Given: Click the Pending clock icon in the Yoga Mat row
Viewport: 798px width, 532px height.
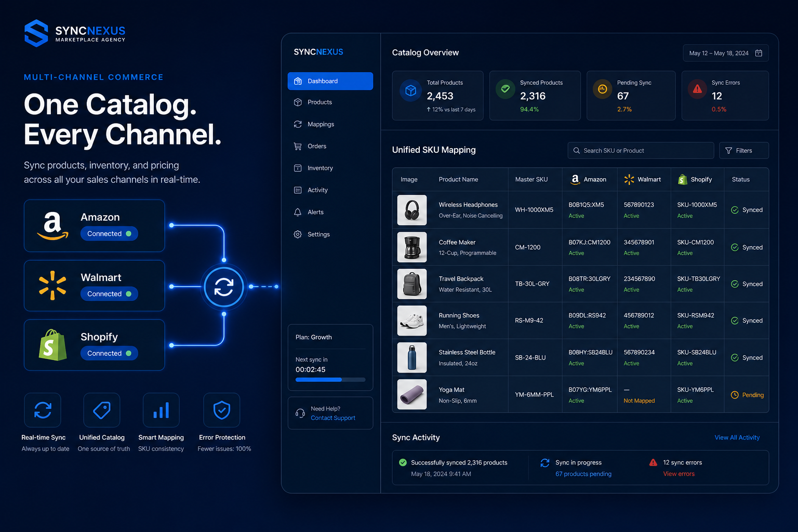Looking at the screenshot, I should tap(735, 395).
